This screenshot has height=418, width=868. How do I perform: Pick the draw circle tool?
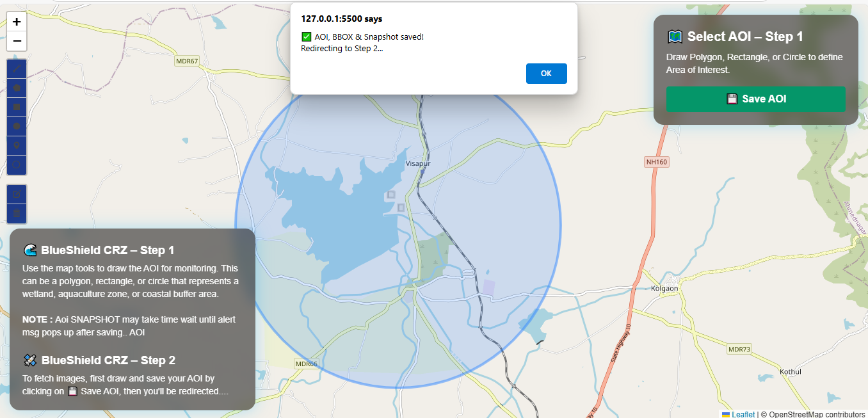click(x=17, y=126)
